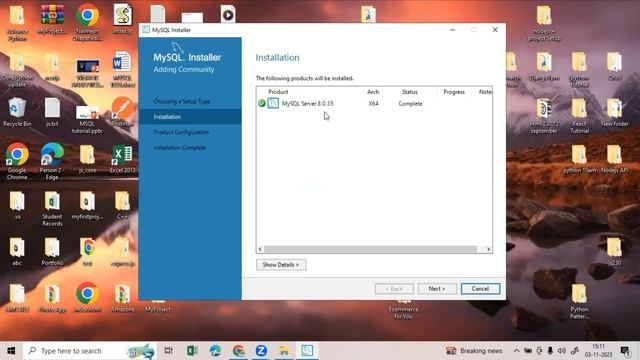Click the Complete status cell

coord(410,104)
